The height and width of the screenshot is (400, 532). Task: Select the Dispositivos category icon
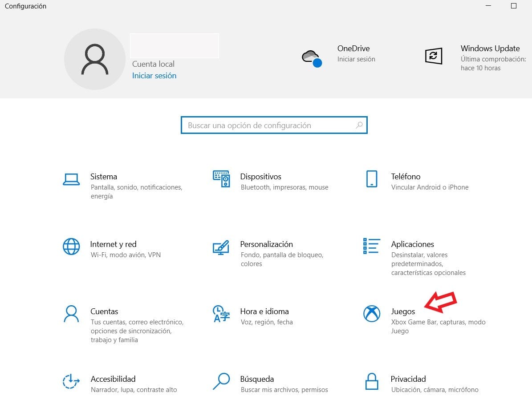(221, 180)
